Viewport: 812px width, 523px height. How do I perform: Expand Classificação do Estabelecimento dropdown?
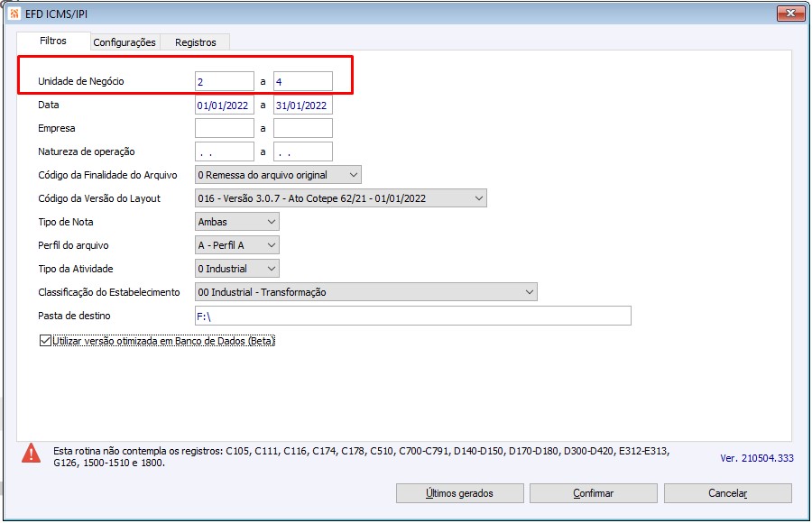click(366, 292)
